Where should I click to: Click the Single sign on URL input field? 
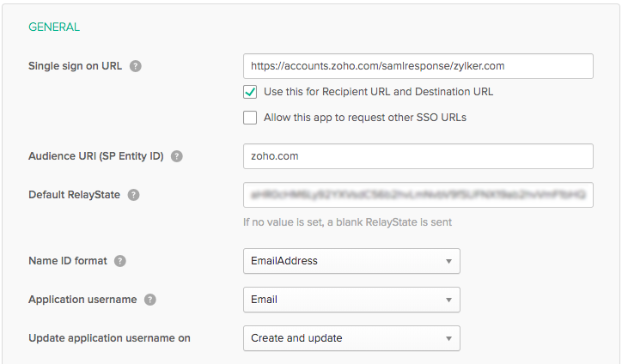click(418, 66)
